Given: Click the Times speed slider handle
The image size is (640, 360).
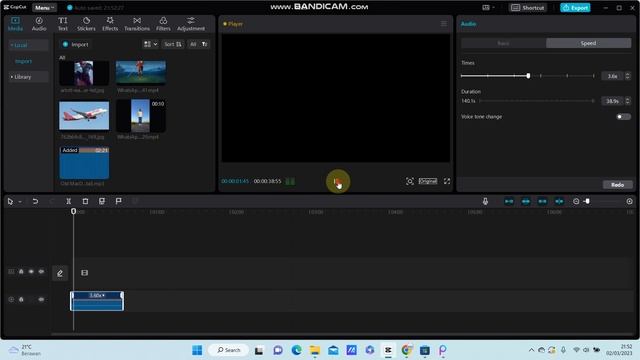Looking at the screenshot, I should pyautogui.click(x=528, y=76).
